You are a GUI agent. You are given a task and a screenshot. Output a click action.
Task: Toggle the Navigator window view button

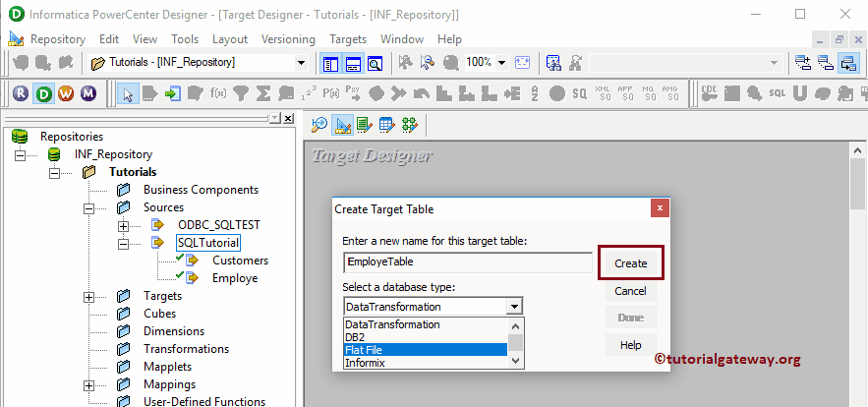pos(331,63)
